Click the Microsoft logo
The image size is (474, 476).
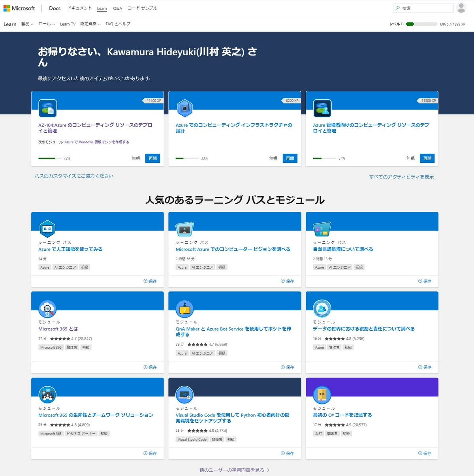(19, 8)
